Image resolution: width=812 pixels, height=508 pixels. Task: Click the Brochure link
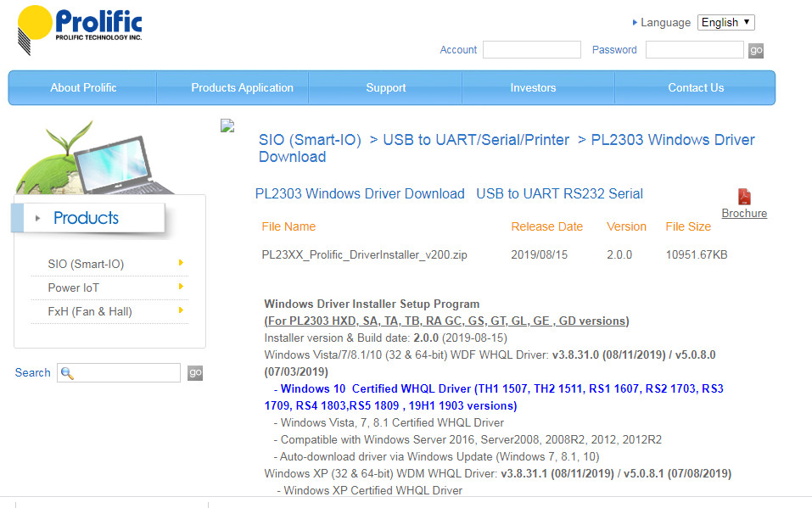coord(744,214)
